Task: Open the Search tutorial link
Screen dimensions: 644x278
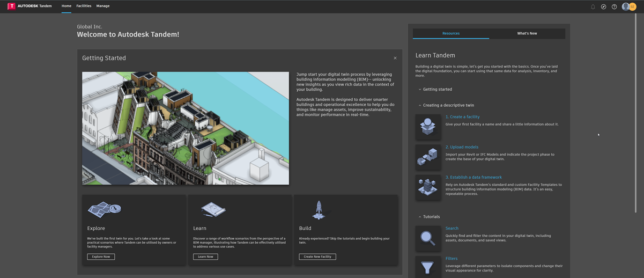Action: tap(452, 228)
